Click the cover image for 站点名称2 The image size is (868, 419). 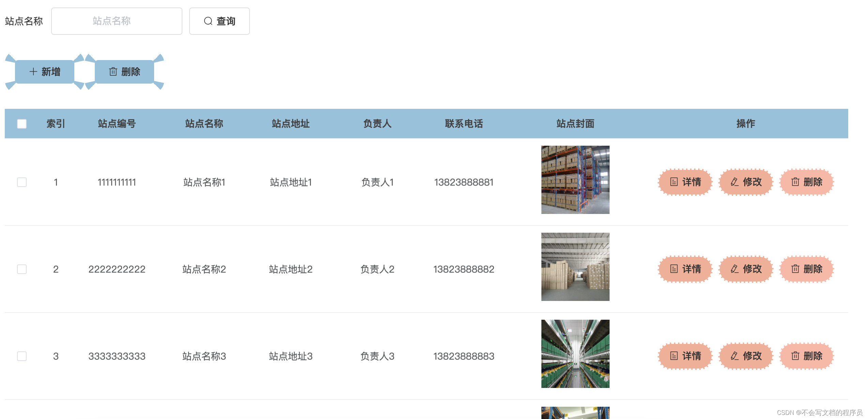[575, 266]
